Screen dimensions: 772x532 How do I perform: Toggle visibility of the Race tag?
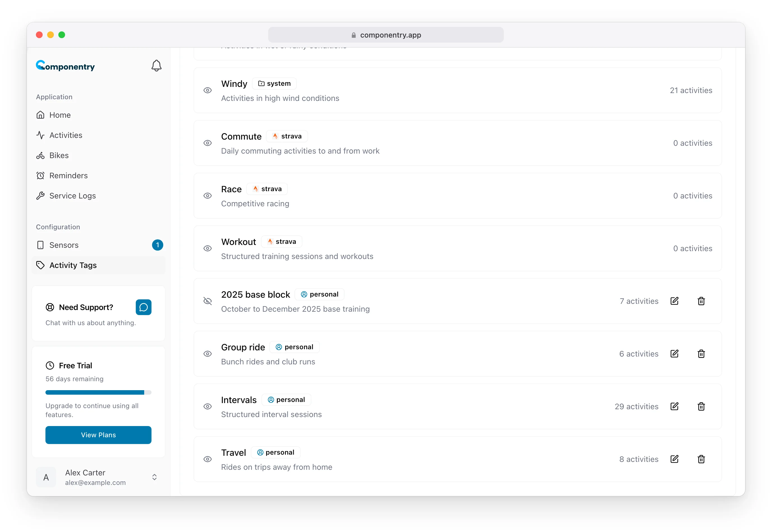click(x=208, y=196)
